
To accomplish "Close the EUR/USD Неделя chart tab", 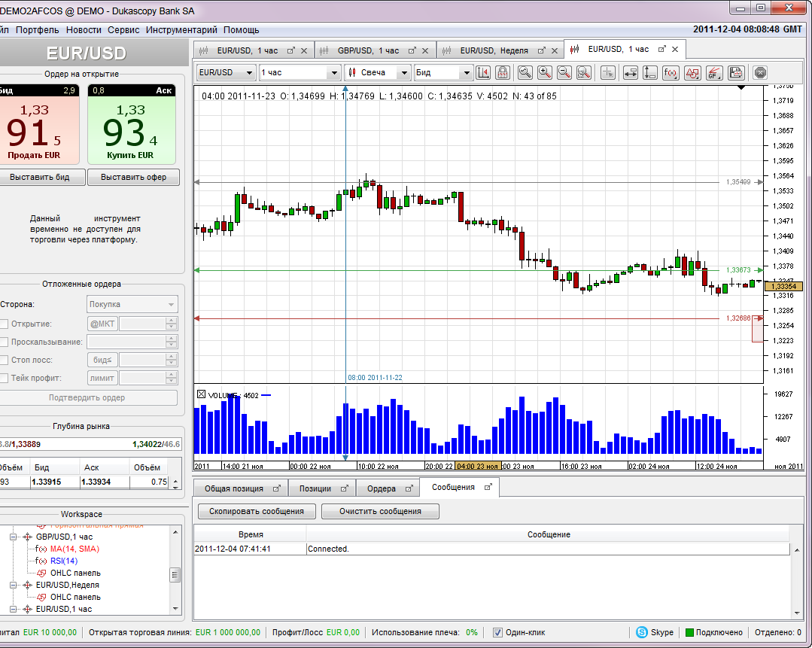I will (x=555, y=50).
